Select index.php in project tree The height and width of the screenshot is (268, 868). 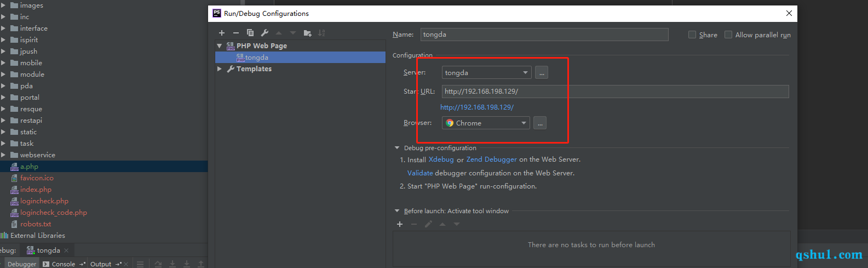tap(36, 190)
